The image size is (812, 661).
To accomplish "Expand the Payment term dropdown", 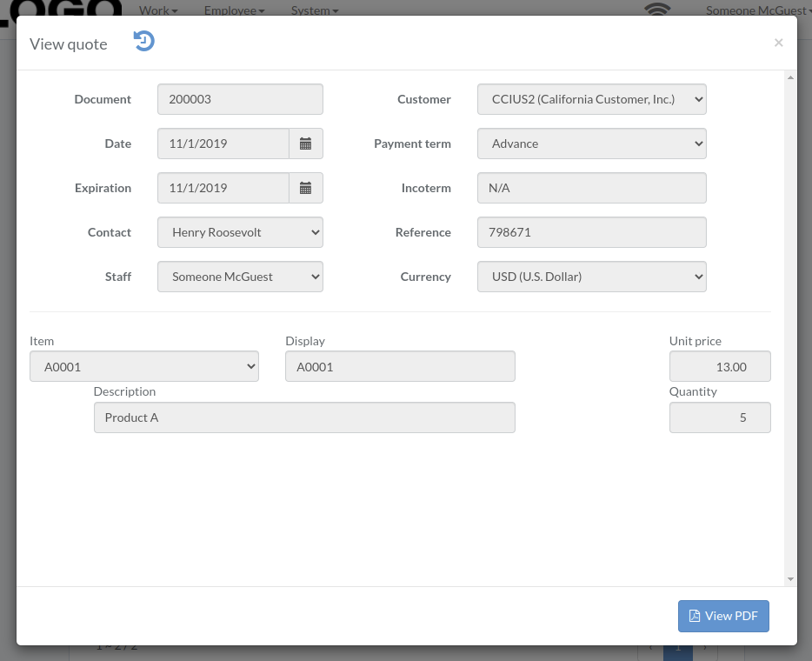I will pos(591,144).
